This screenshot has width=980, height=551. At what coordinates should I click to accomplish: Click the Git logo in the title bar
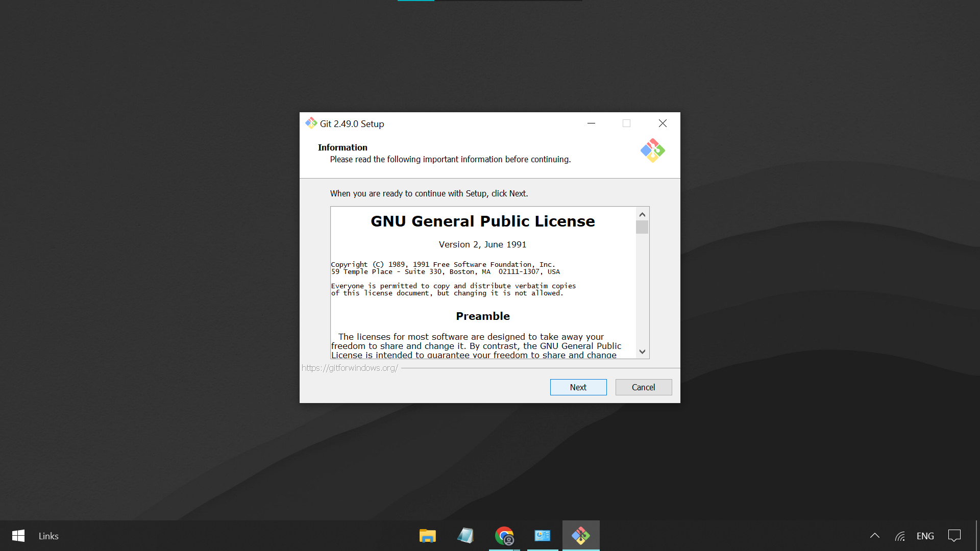tap(311, 123)
